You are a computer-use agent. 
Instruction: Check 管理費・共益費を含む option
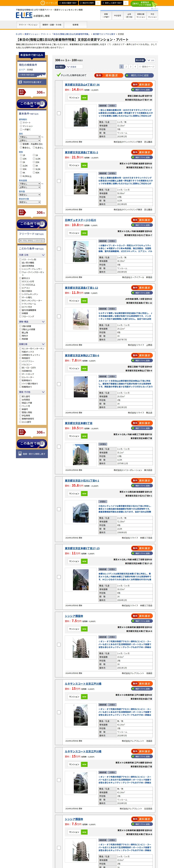point(21,144)
